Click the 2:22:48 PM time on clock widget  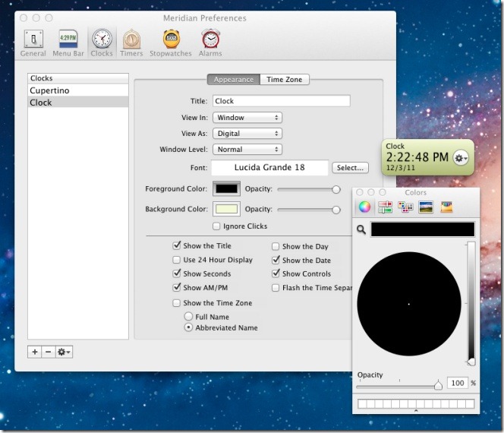[x=417, y=157]
